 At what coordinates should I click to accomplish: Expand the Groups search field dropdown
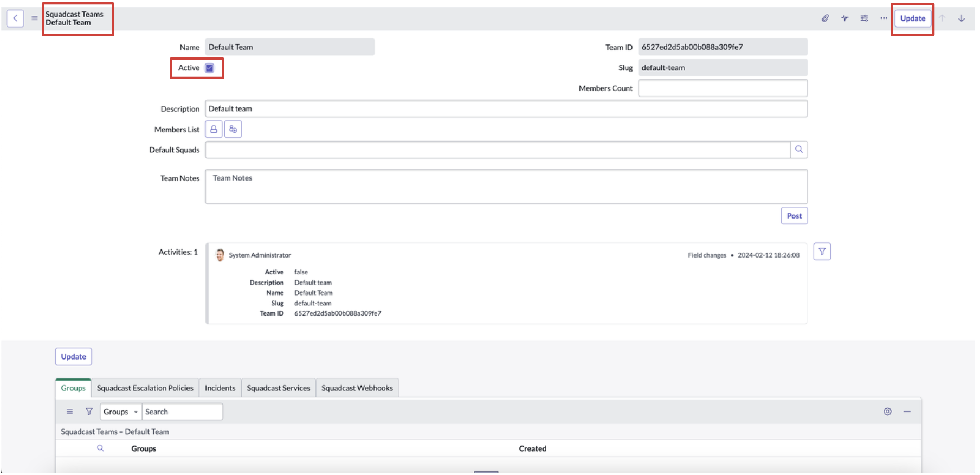pos(121,412)
